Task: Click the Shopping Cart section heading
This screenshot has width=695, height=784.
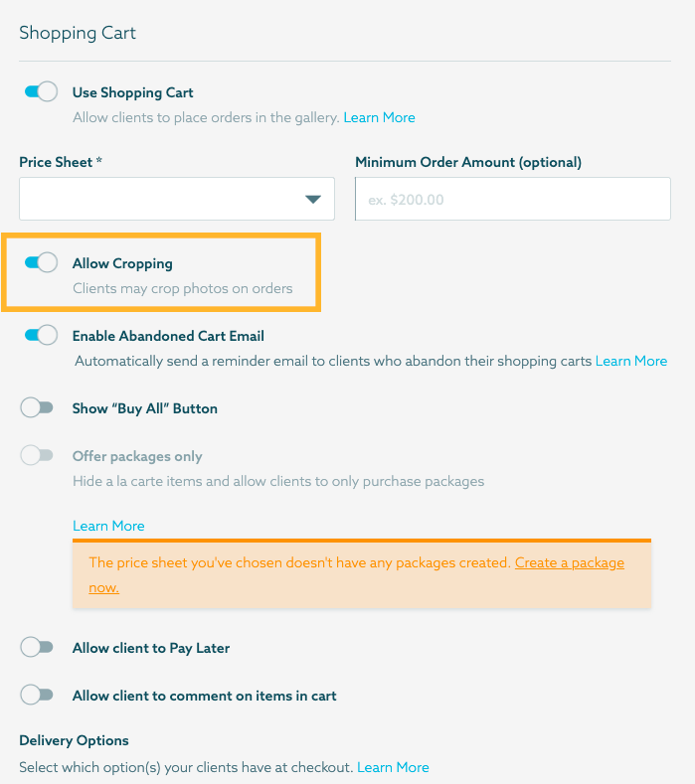Action: [78, 33]
